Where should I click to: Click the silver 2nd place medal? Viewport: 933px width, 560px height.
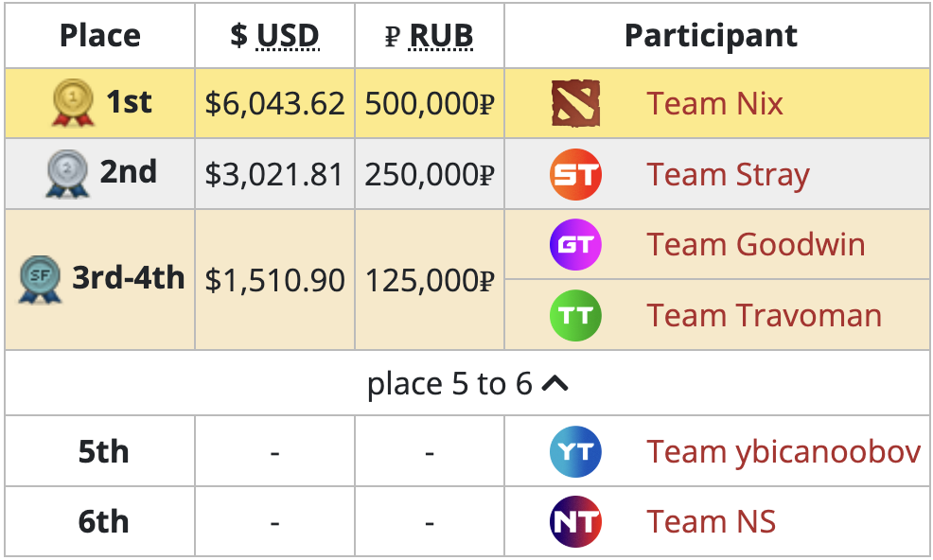[67, 175]
